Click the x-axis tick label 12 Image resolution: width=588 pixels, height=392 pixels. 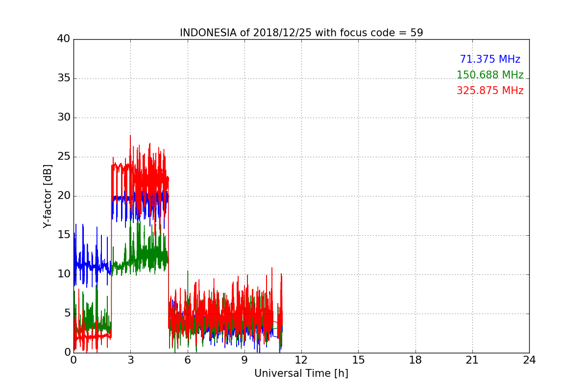(301, 360)
